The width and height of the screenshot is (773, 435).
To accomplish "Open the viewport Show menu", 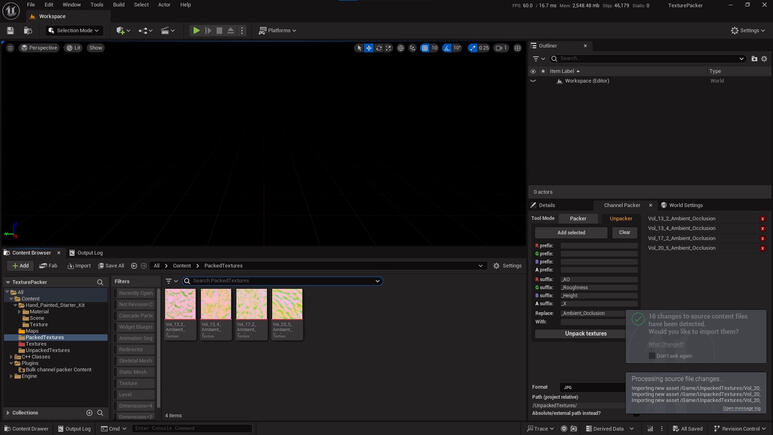I will tap(96, 48).
